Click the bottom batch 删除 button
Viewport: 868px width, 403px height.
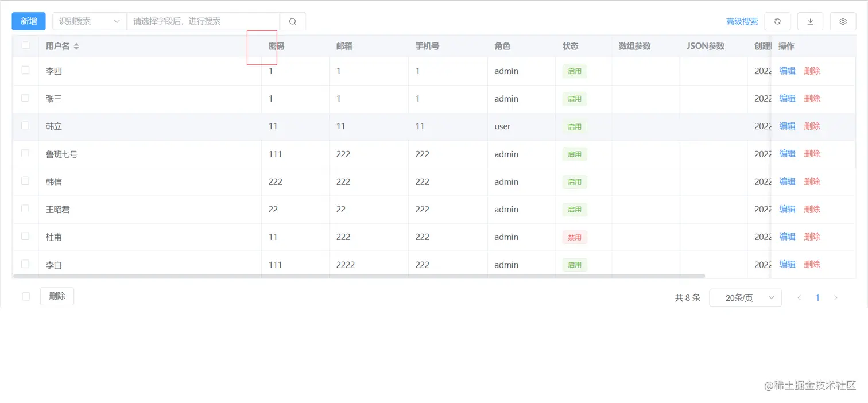pos(57,296)
